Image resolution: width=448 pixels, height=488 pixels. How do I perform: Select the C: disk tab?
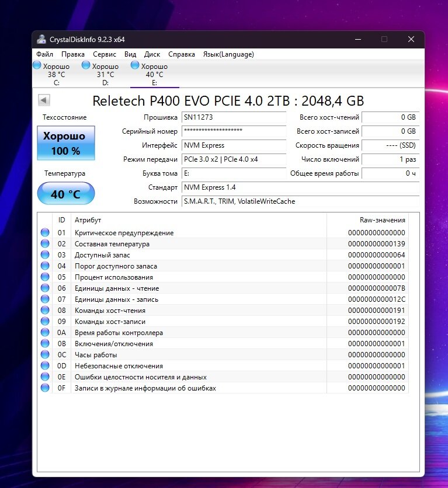tap(56, 74)
